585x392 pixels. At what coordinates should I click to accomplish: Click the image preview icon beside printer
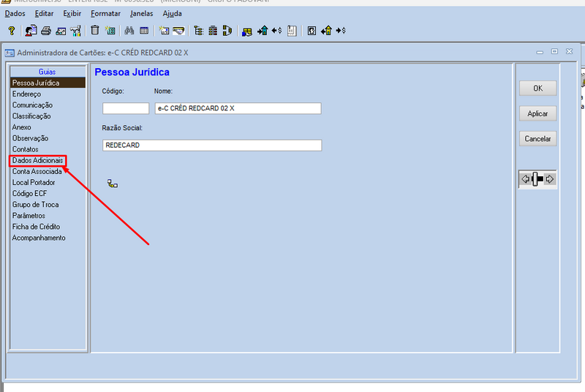[61, 31]
